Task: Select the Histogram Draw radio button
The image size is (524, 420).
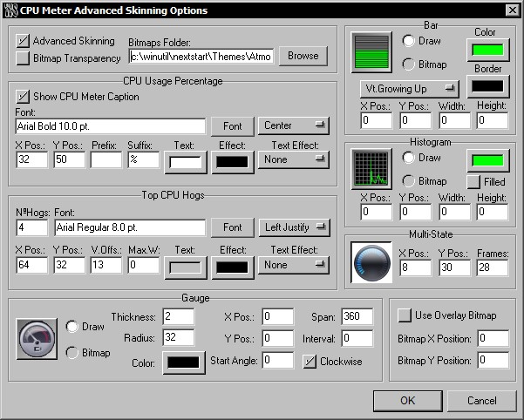Action: [408, 157]
